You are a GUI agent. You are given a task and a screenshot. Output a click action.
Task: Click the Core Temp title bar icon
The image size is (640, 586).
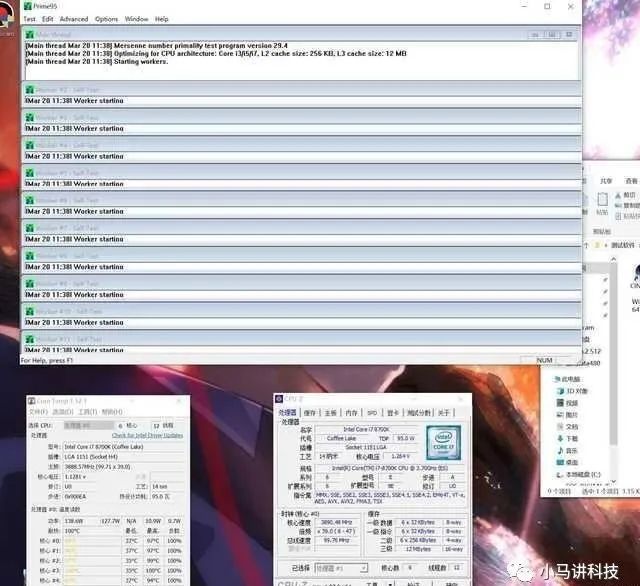31,401
